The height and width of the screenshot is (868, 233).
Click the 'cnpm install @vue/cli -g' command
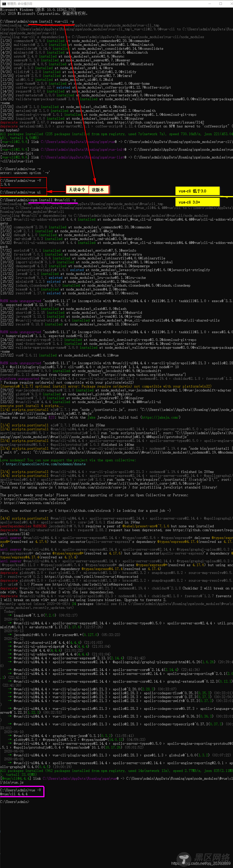click(x=53, y=200)
